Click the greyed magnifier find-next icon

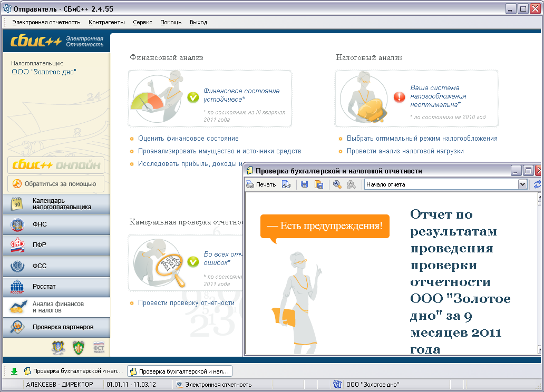352,184
